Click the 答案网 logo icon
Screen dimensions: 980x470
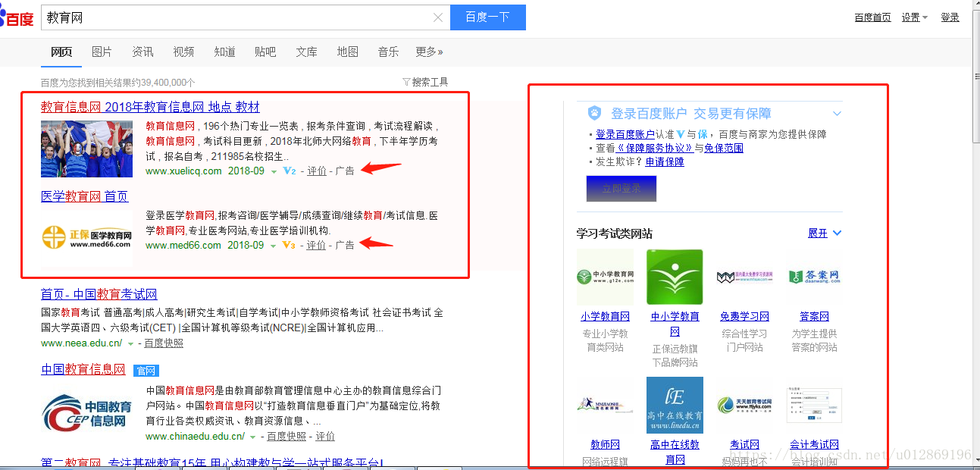pos(814,277)
